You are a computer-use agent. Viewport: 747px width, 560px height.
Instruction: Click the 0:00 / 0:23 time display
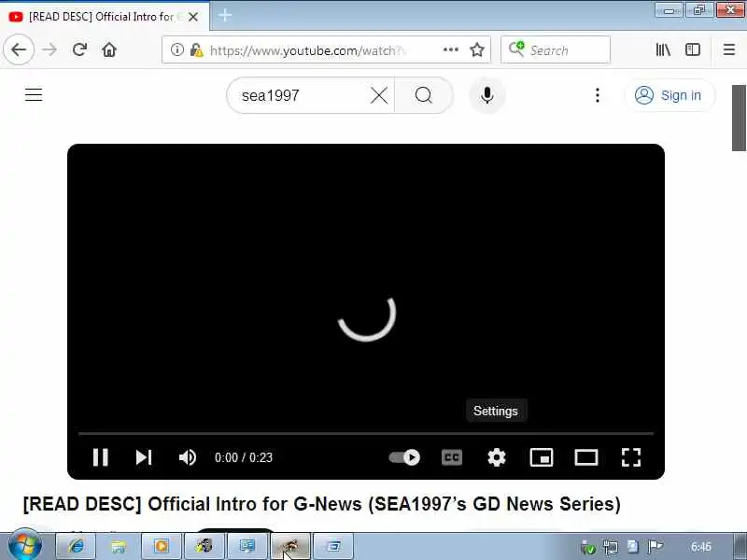click(x=244, y=457)
